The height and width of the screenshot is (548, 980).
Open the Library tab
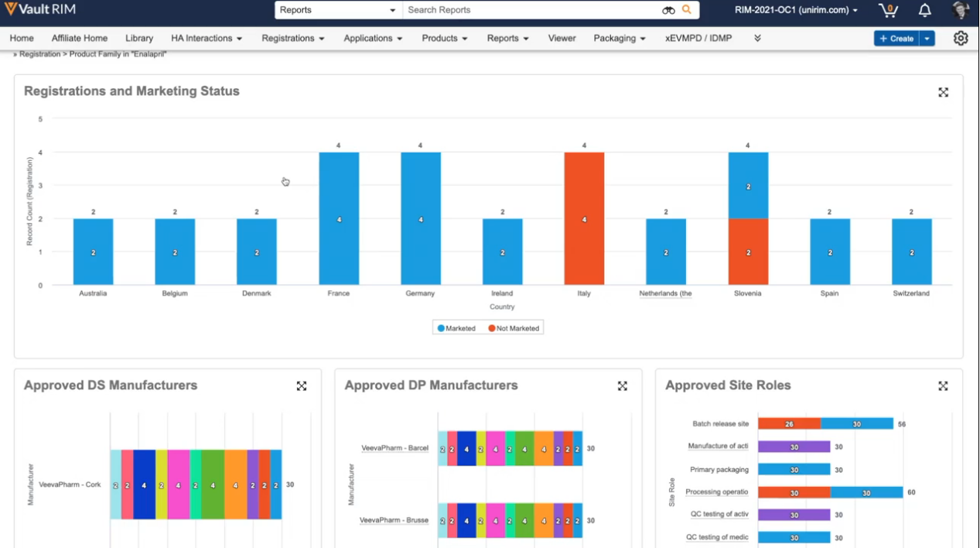tap(139, 38)
